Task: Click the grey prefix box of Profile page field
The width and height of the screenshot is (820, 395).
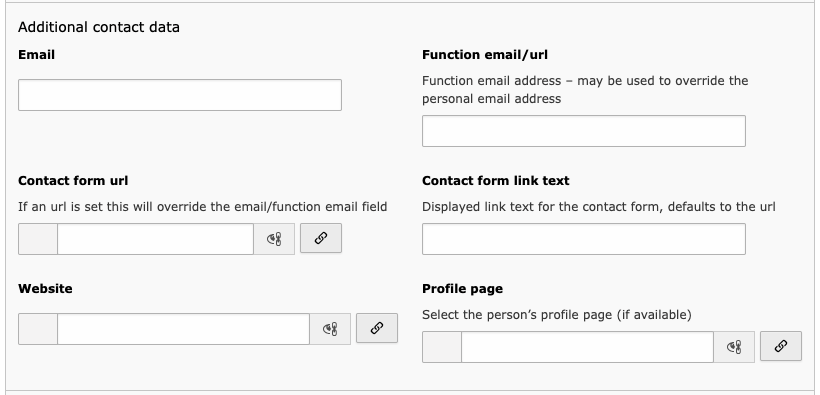Action: [441, 347]
